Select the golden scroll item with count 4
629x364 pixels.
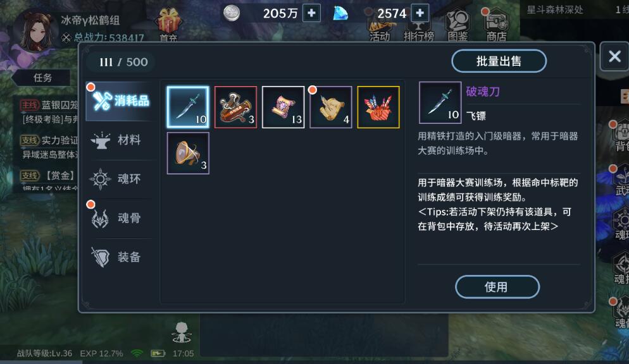[330, 107]
